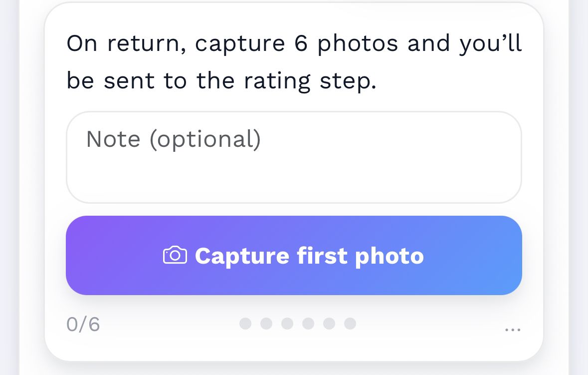Select the second photo progress dot
This screenshot has width=588, height=375.
pos(266,324)
